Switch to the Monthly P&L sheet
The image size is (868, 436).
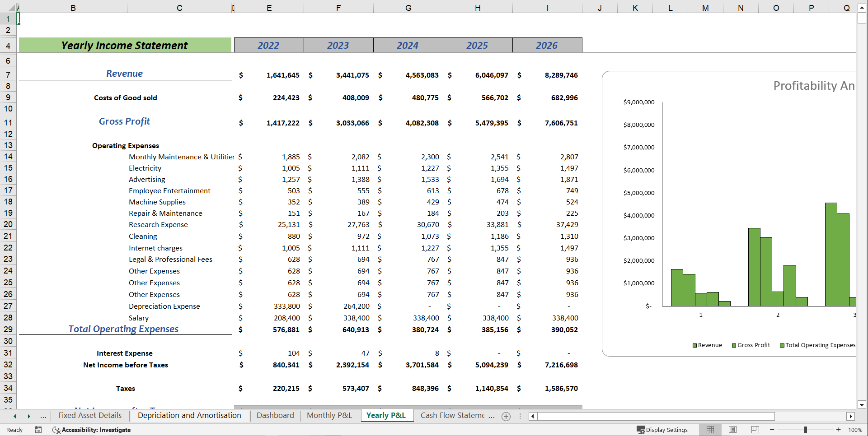(329, 415)
